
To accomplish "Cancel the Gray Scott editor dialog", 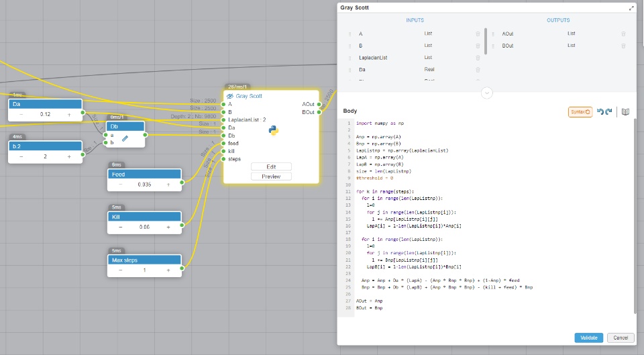I will point(621,338).
